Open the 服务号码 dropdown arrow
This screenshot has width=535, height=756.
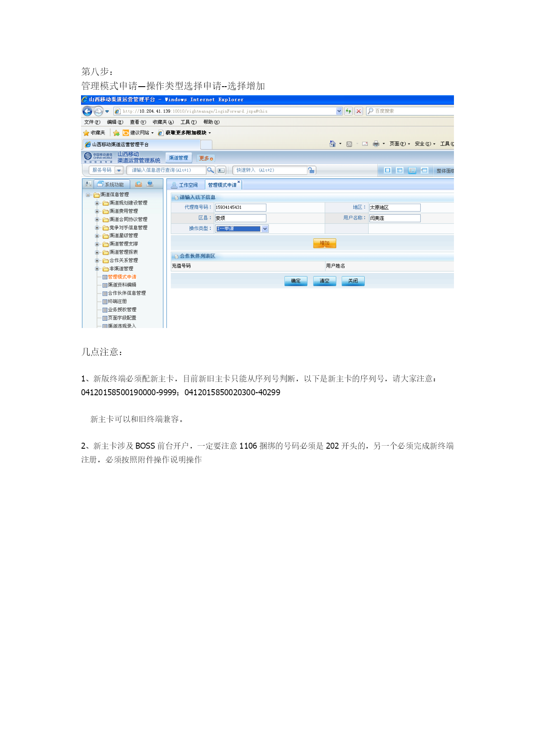click(119, 170)
